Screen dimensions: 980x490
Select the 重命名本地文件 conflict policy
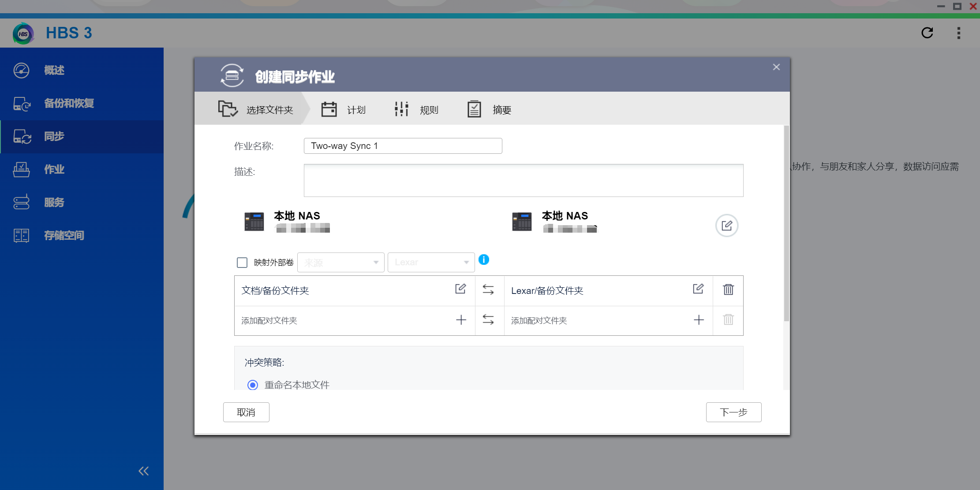coord(252,385)
